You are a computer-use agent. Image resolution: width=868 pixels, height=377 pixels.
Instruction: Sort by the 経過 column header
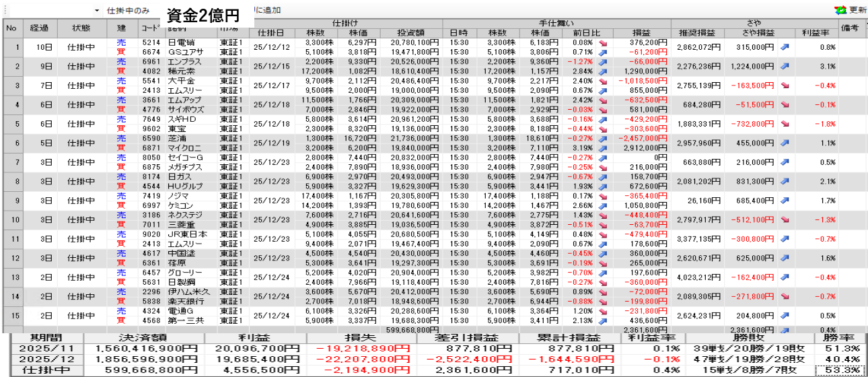pos(39,28)
